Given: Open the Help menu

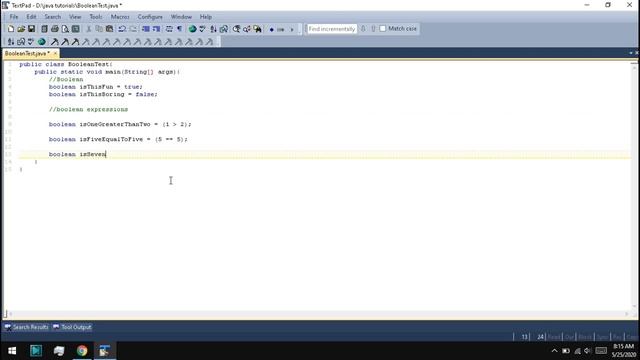Looking at the screenshot, I should (x=206, y=17).
